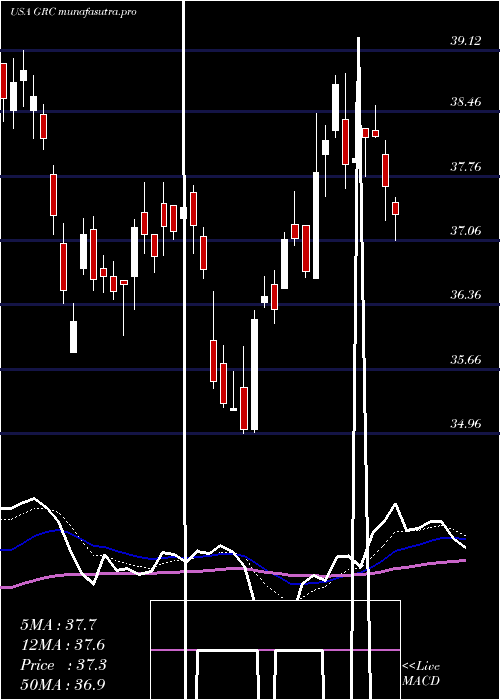The image size is (500, 700).
Task: Click the Price : 37.3 readout
Action: [x=63, y=665]
